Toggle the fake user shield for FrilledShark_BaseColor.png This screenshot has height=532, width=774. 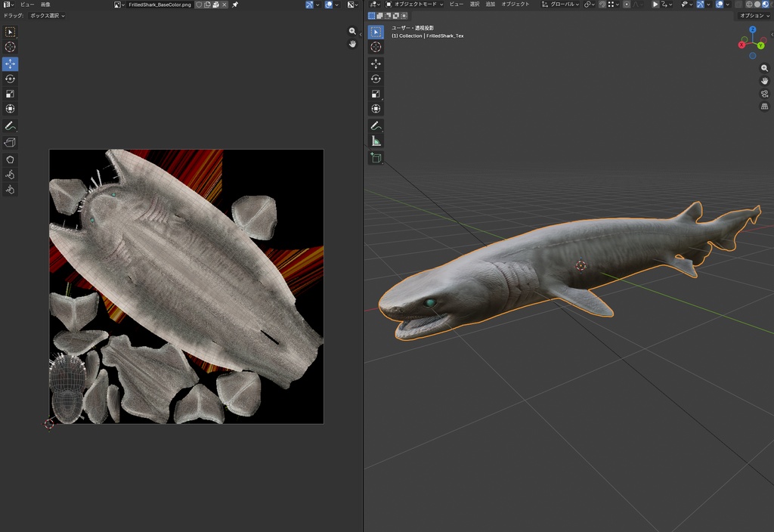click(x=199, y=5)
